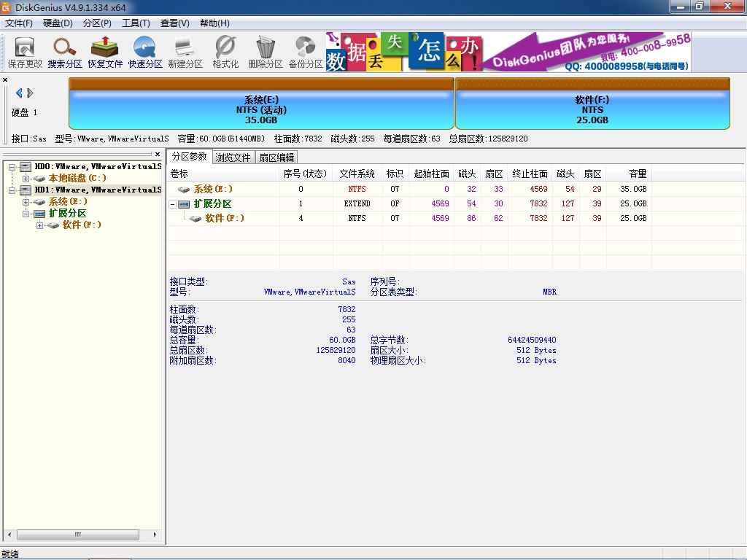Select 本地磁盘(C:) in the tree
The width and height of the screenshot is (747, 560).
coord(77,178)
